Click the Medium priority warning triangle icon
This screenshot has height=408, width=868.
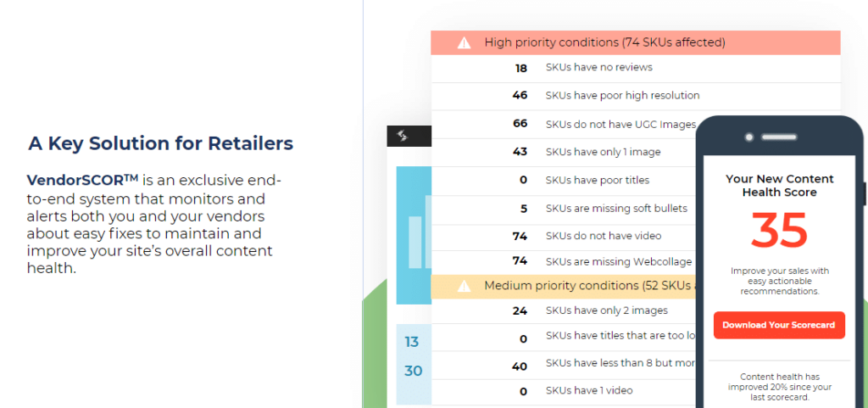(x=464, y=286)
